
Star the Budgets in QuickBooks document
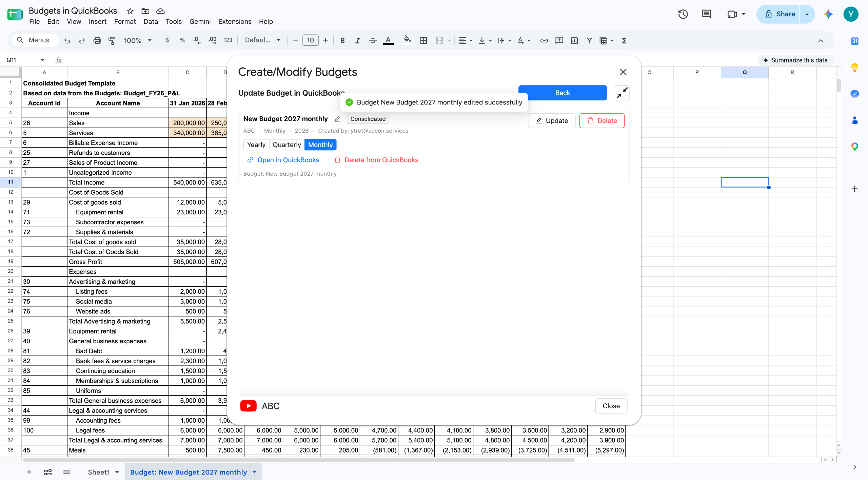click(130, 11)
